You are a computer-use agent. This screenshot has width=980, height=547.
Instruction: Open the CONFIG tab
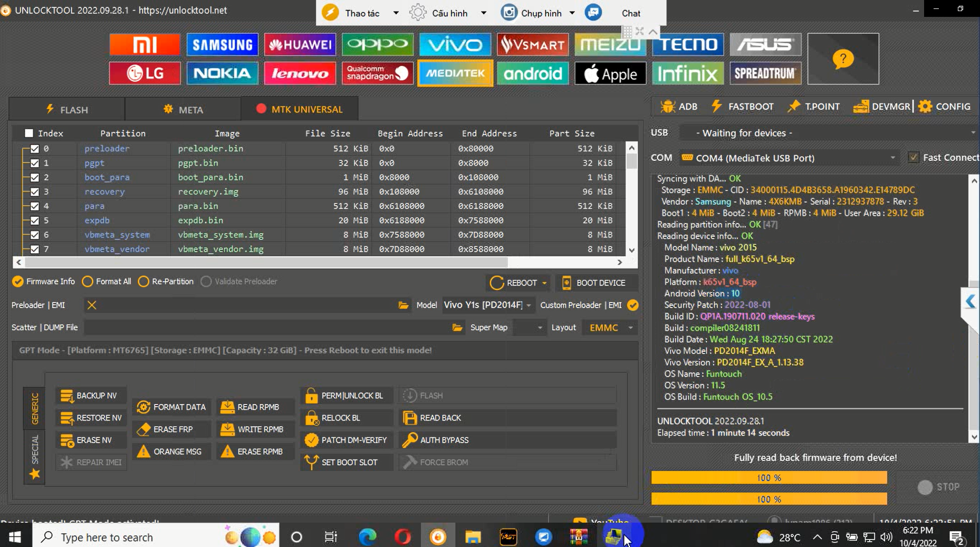pyautogui.click(x=945, y=107)
